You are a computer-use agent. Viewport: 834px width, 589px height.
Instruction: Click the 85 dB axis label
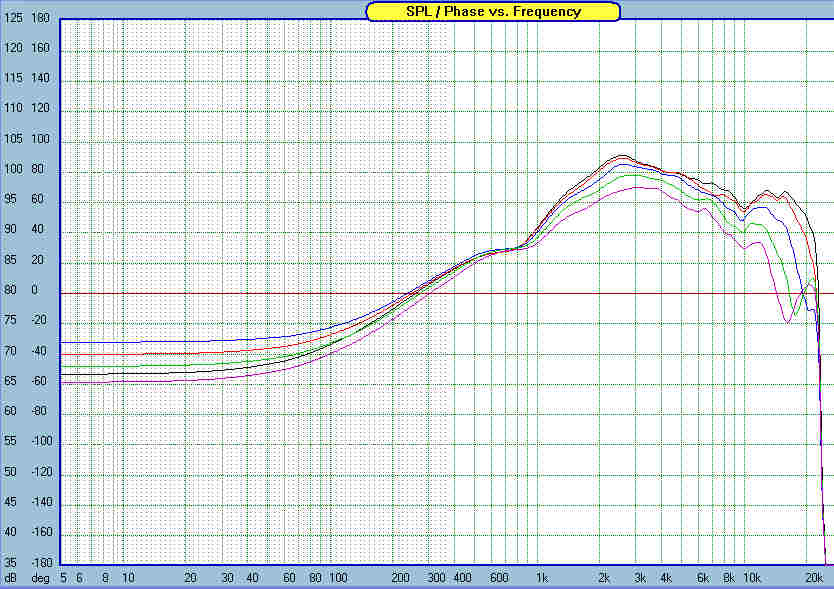10,260
